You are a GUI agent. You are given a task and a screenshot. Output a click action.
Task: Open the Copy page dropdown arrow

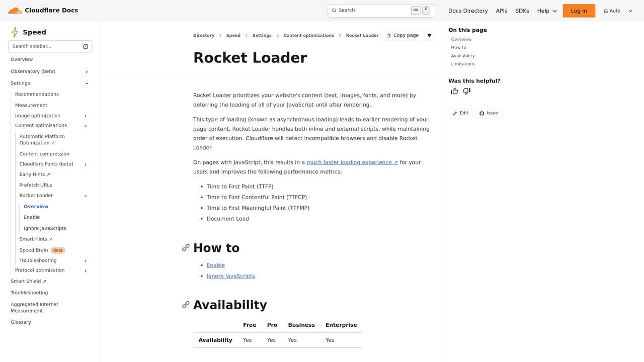coord(429,35)
